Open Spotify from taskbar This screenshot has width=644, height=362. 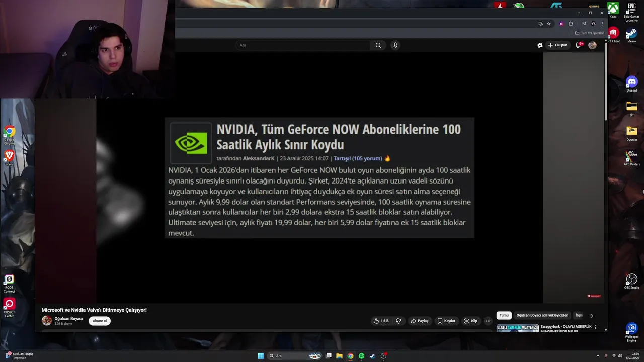(361, 356)
